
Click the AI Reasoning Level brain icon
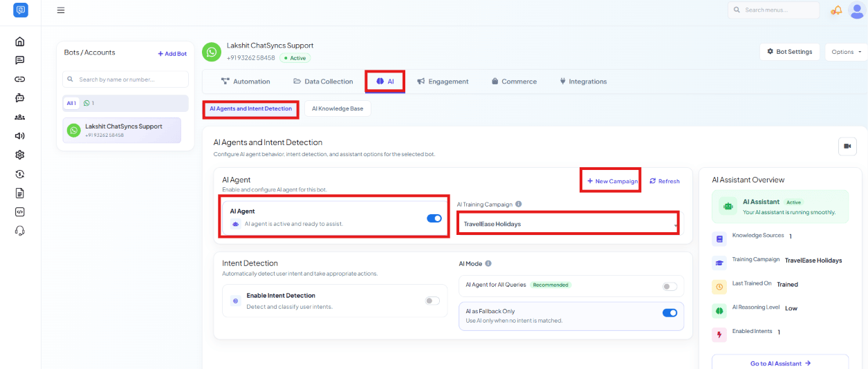pos(719,311)
